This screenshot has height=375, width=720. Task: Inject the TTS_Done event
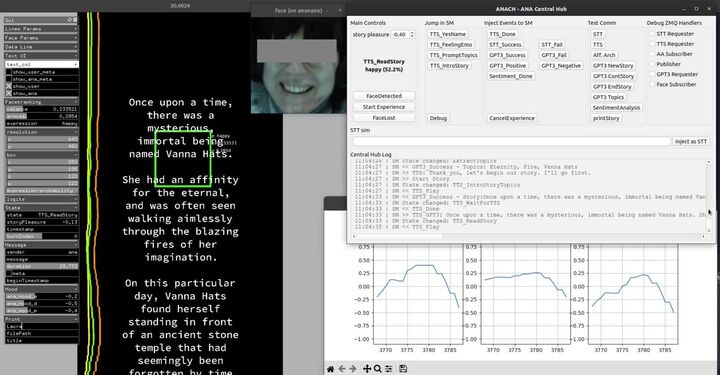point(502,34)
